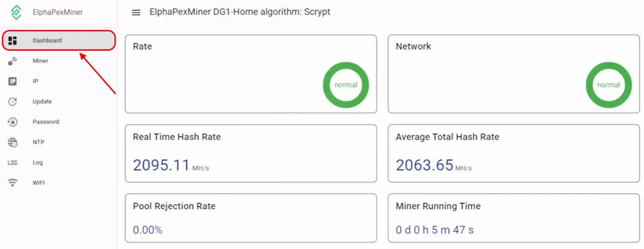The height and width of the screenshot is (249, 644).
Task: Click the Dashboard grid icon
Action: pyautogui.click(x=13, y=41)
